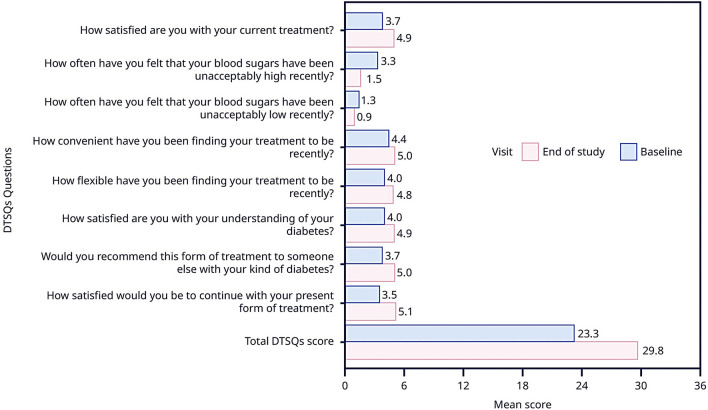Screen dimensions: 708x410
Task: Click the Baseline legend color swatch
Action: pos(630,152)
